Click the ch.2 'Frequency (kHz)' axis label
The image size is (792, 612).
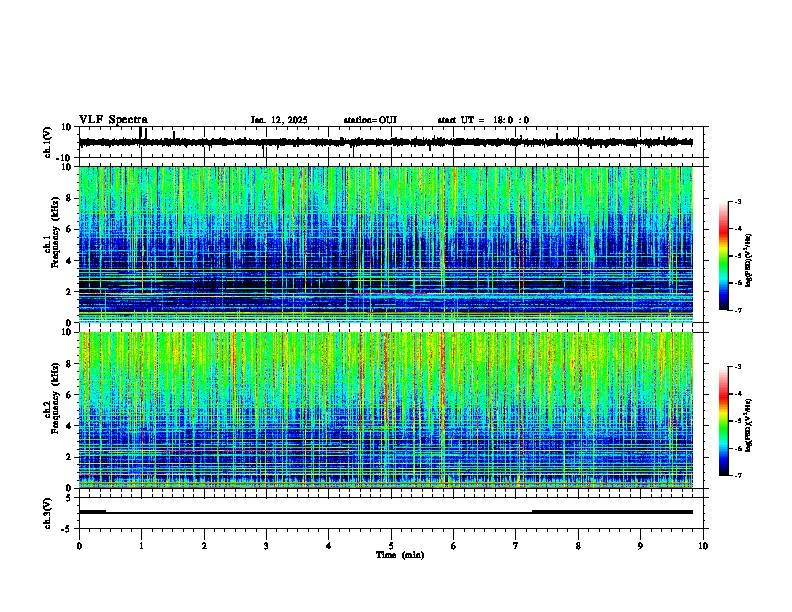pos(55,398)
